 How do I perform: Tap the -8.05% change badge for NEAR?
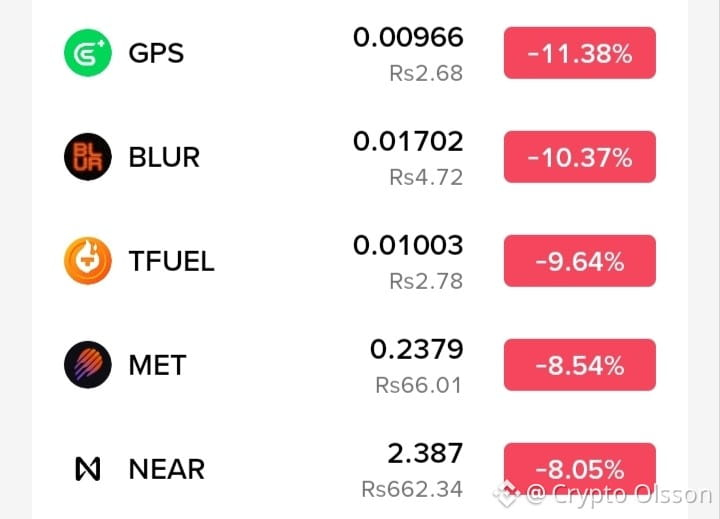coord(579,468)
